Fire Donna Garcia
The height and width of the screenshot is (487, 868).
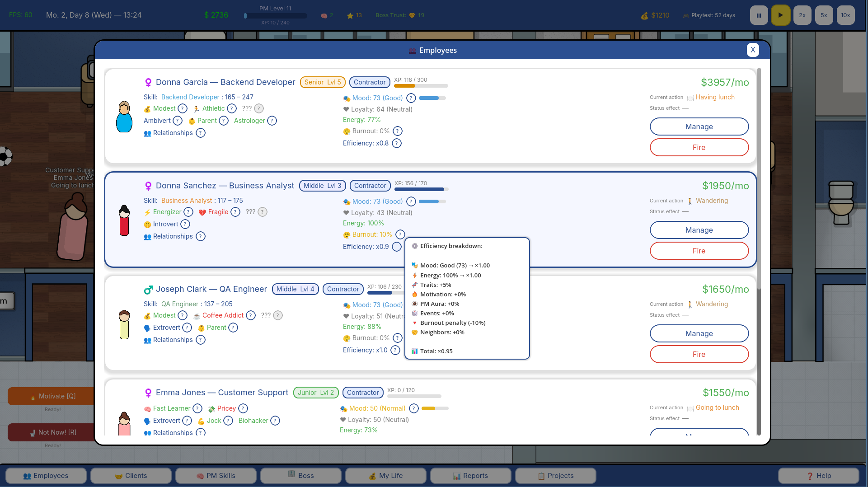pyautogui.click(x=699, y=147)
